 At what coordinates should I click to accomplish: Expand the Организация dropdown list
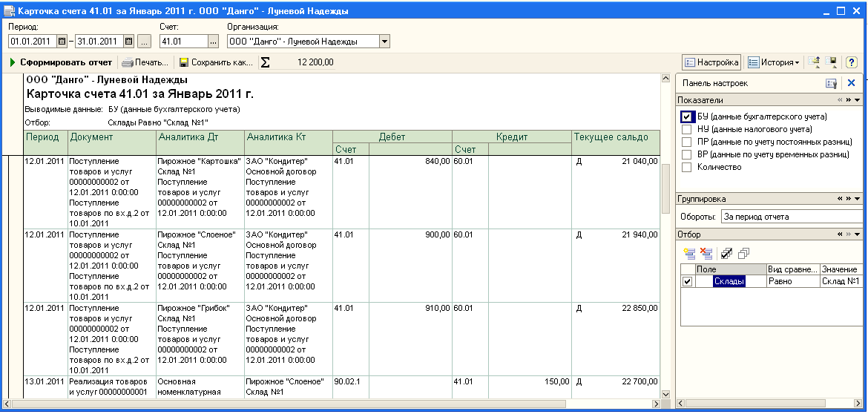(x=384, y=42)
